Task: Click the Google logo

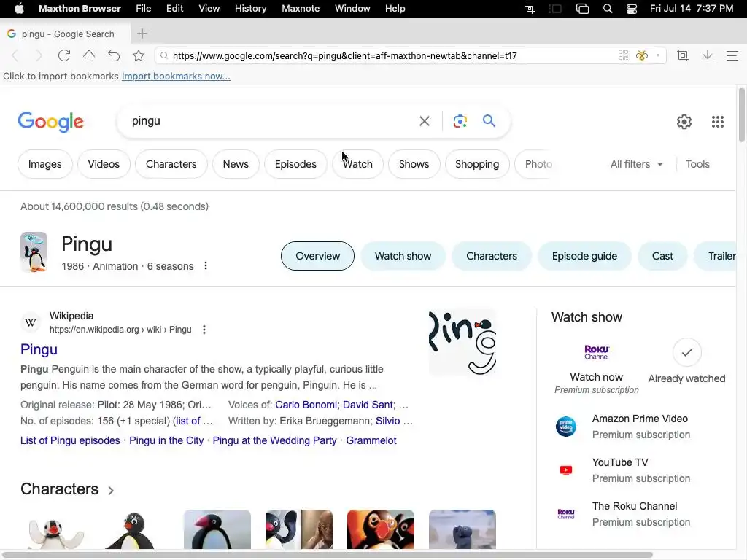Action: (50, 122)
